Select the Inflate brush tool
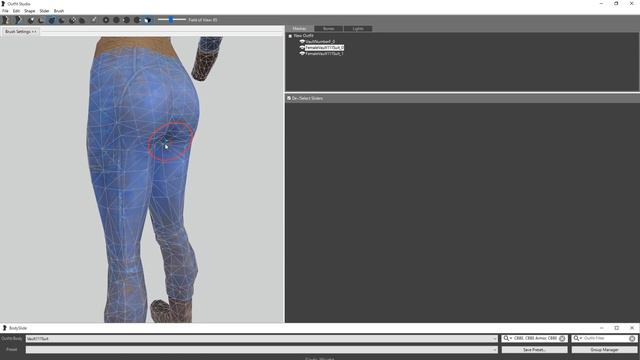The height and width of the screenshot is (360, 640). click(41, 20)
